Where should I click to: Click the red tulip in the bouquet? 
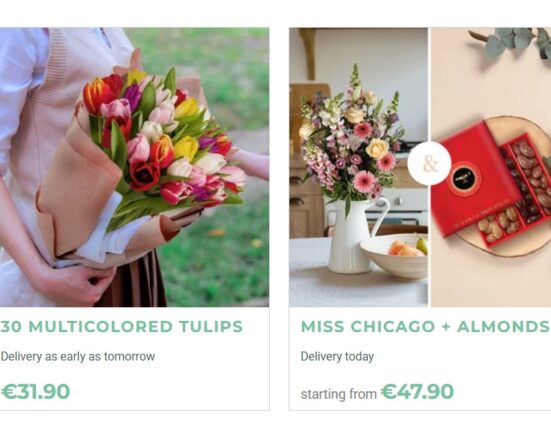click(x=143, y=176)
